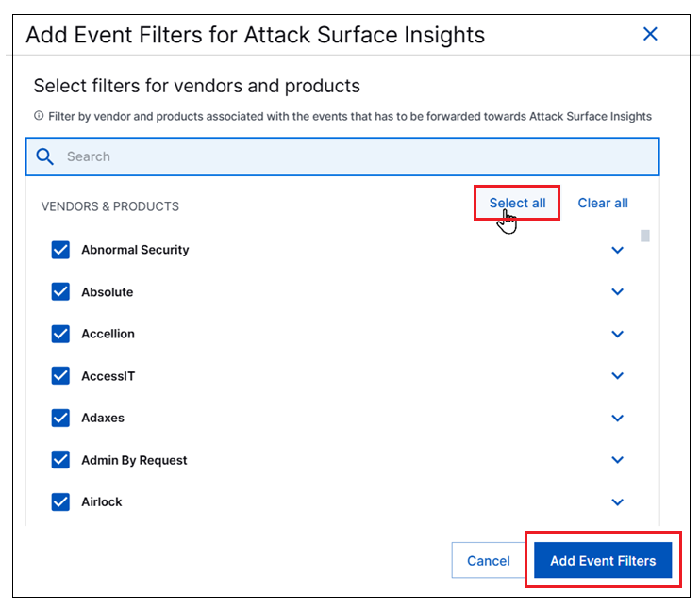The width and height of the screenshot is (700, 608).
Task: Expand the Admin By Request row
Action: (x=618, y=460)
